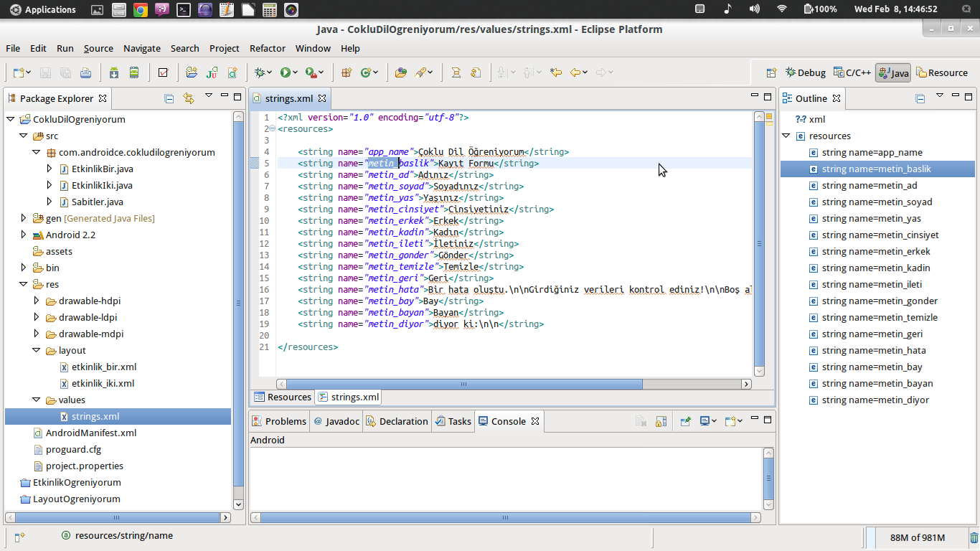Expand the Android 2.2 library node
The height and width of the screenshot is (551, 980).
click(24, 235)
